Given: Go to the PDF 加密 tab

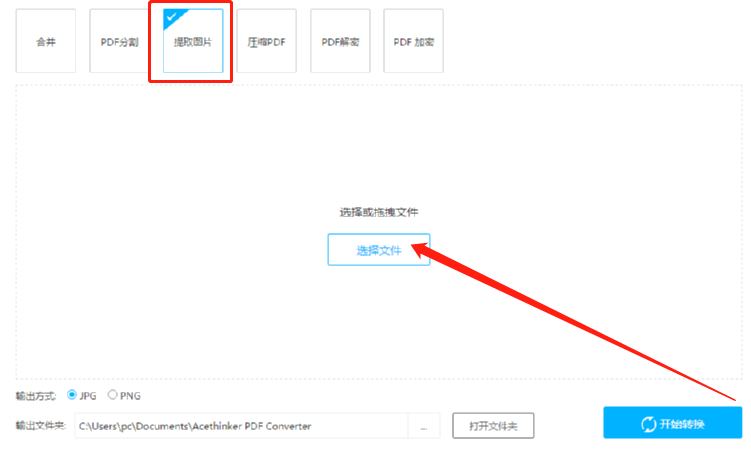Looking at the screenshot, I should (413, 41).
